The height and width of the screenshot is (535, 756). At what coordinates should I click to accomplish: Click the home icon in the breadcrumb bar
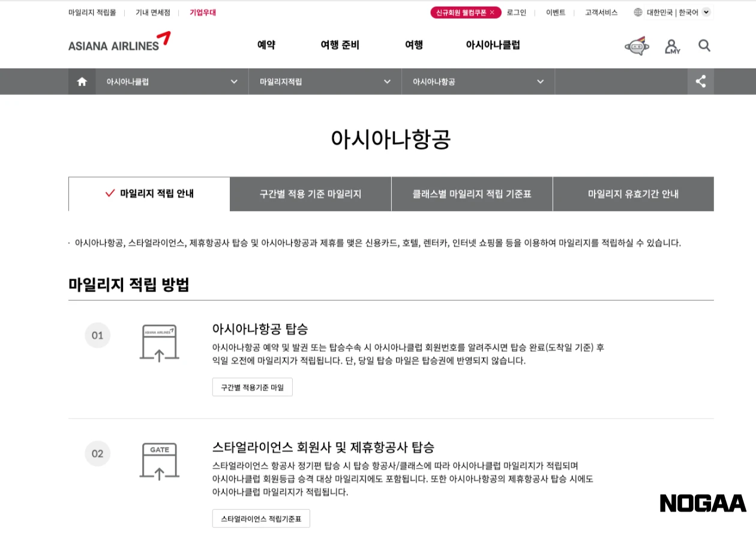coord(82,81)
